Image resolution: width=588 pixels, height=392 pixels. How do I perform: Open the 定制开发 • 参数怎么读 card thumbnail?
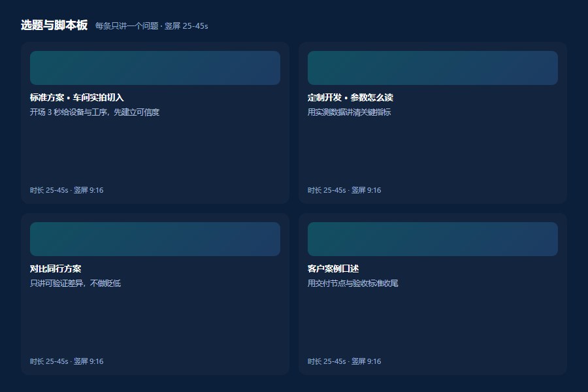click(x=433, y=68)
